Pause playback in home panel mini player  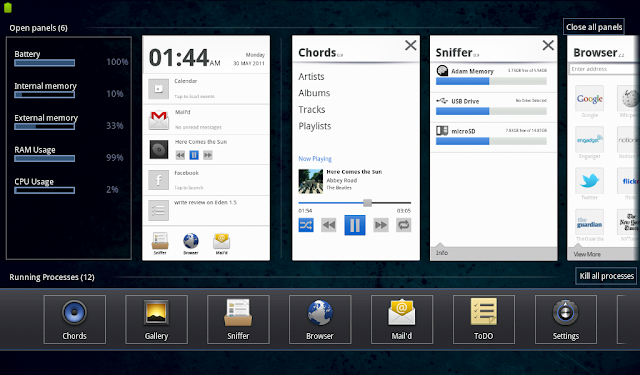click(194, 155)
